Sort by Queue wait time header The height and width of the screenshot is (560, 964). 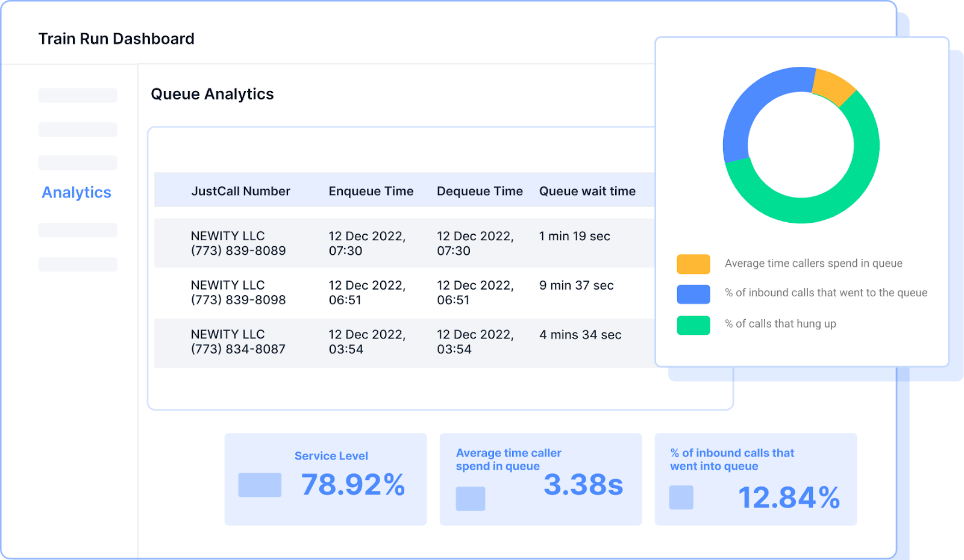point(587,191)
